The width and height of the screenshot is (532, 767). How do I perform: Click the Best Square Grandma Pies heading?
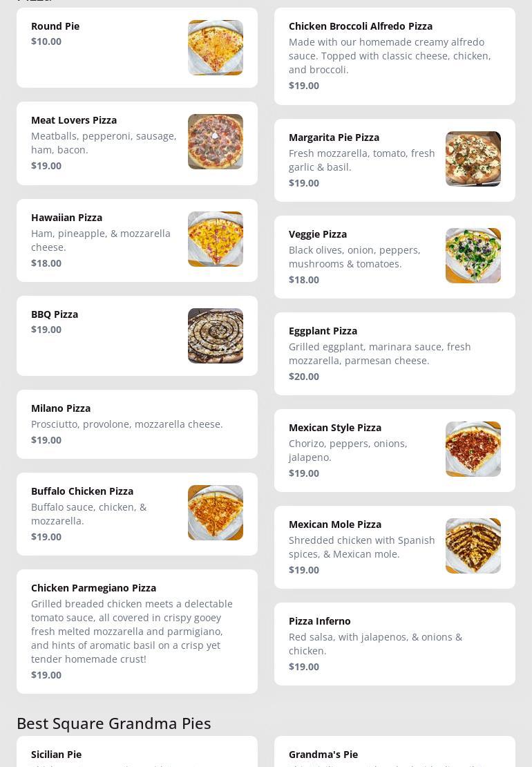114,723
